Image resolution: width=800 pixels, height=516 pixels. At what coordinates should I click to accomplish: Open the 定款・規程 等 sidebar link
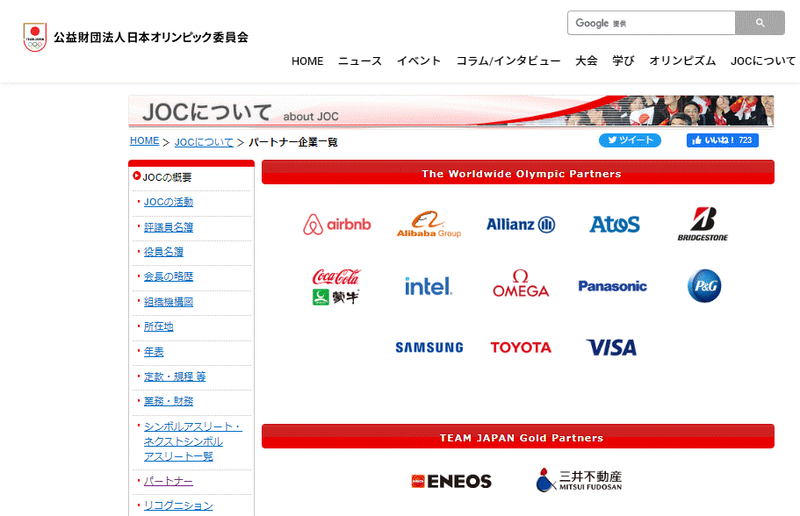pos(174,377)
